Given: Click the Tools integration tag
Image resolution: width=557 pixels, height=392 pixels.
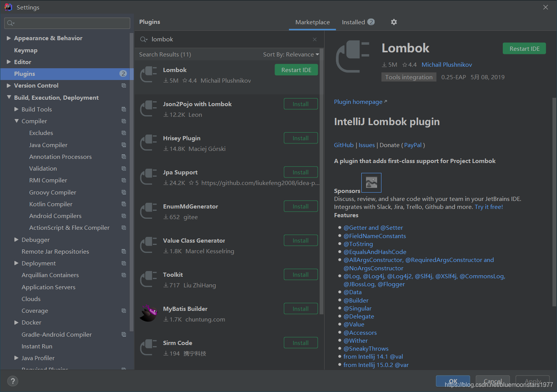Looking at the screenshot, I should (x=409, y=77).
